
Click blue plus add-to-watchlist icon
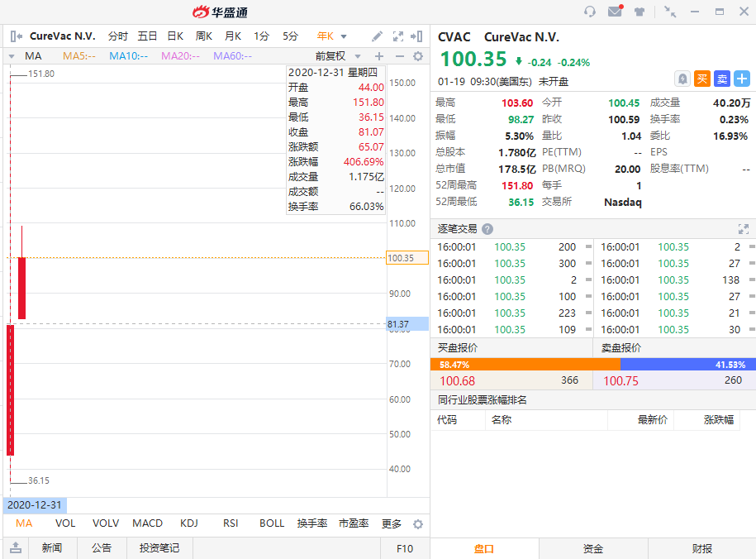tap(742, 79)
